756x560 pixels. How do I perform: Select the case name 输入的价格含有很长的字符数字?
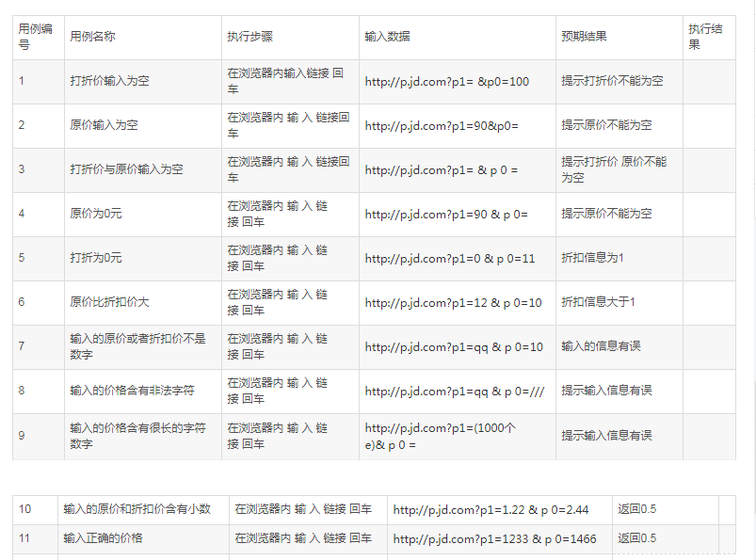point(137,436)
